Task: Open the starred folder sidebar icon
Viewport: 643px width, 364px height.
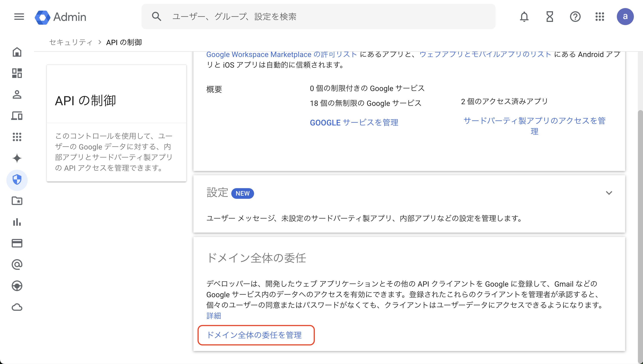Action: click(17, 201)
